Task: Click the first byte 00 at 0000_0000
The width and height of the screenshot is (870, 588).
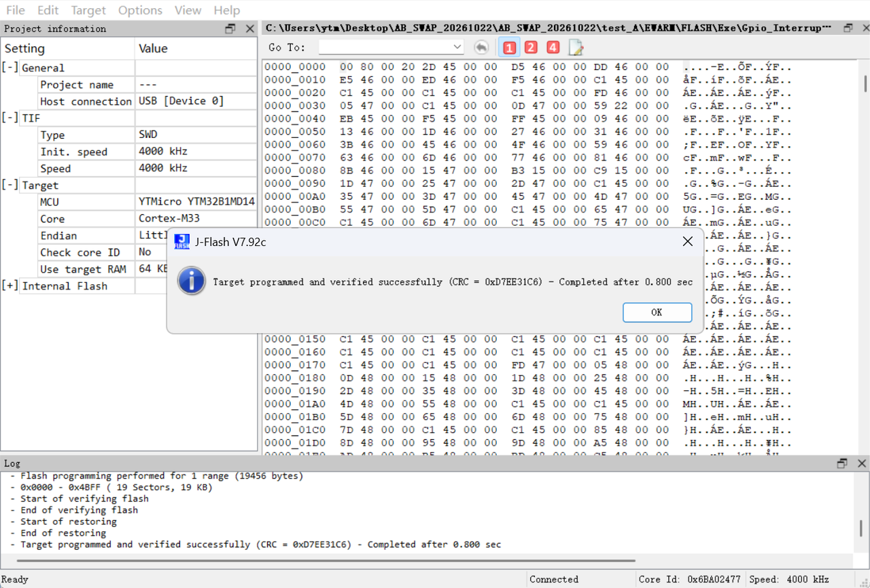Action: tap(347, 67)
